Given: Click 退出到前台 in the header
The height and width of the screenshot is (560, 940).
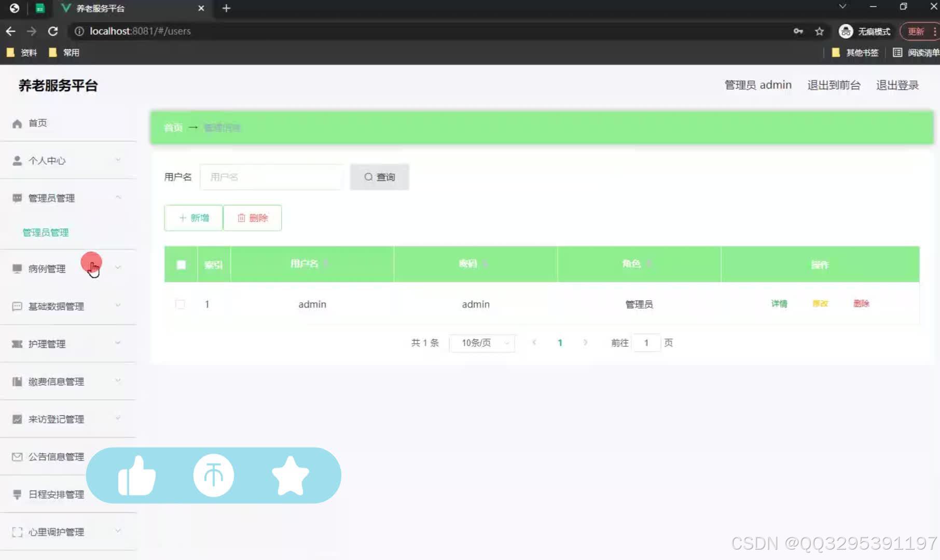Looking at the screenshot, I should point(834,85).
